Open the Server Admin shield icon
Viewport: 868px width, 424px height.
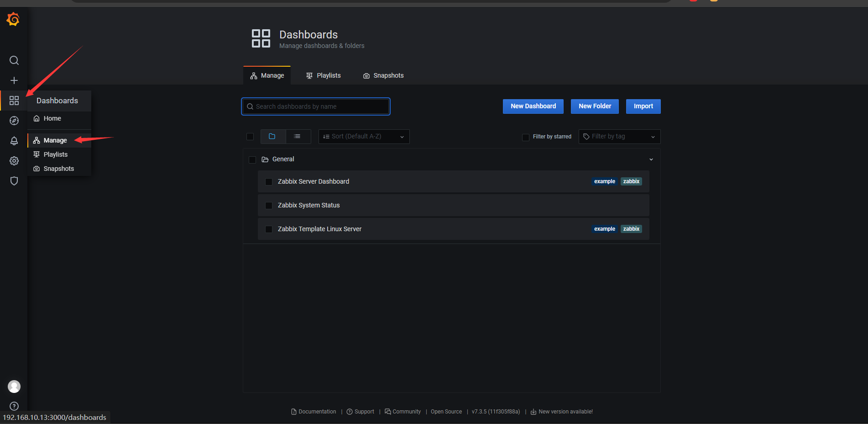point(14,181)
